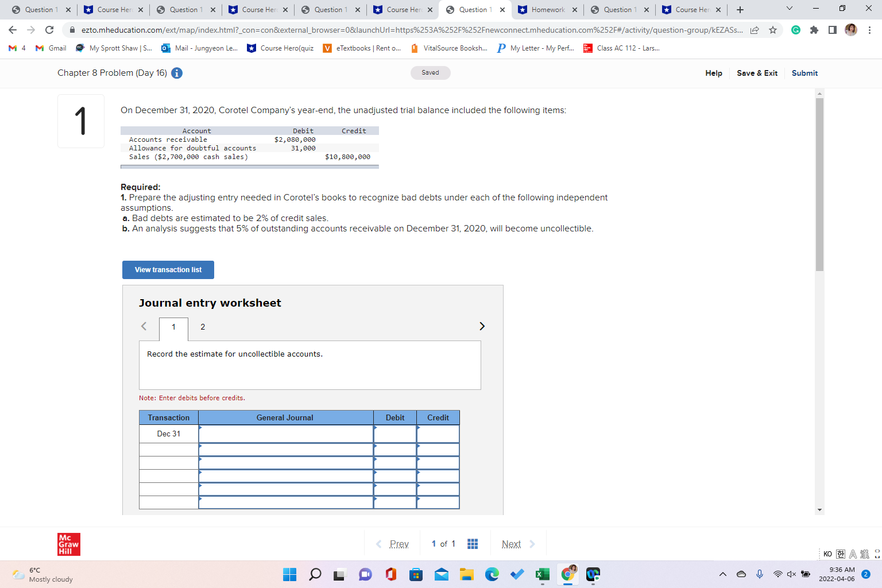882x588 pixels.
Task: Click the Windows Search icon
Action: pyautogui.click(x=315, y=574)
